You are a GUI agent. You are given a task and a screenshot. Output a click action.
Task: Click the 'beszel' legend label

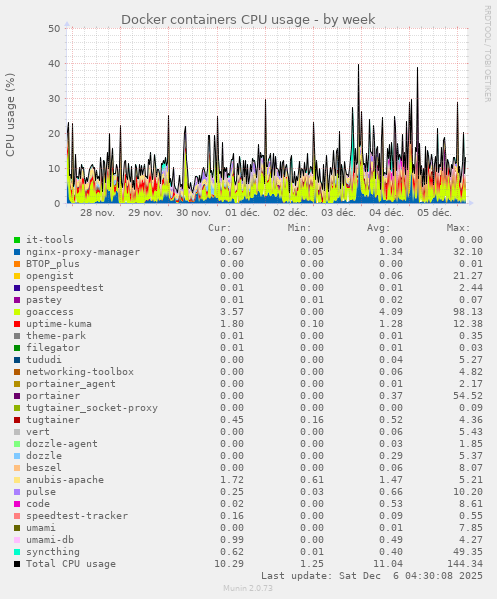[44, 468]
